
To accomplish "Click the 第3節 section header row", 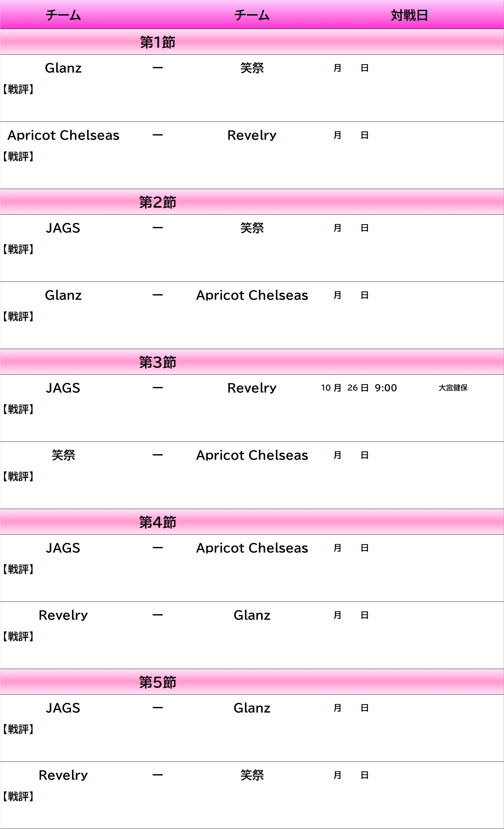I will point(157,362).
